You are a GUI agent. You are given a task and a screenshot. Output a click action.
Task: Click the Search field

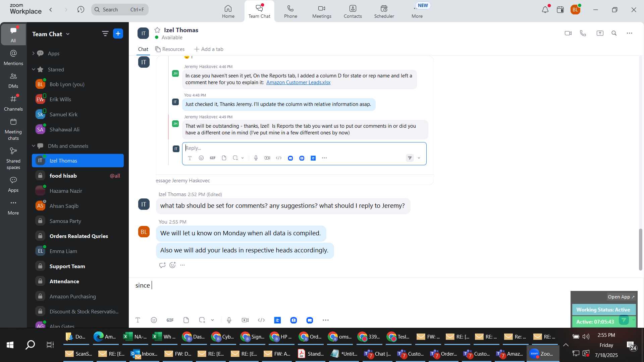(x=120, y=9)
